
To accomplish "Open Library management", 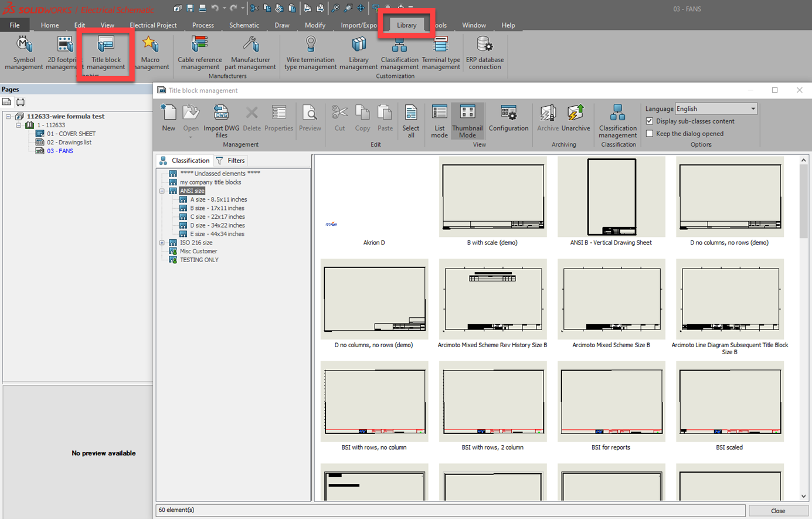I will click(x=358, y=53).
